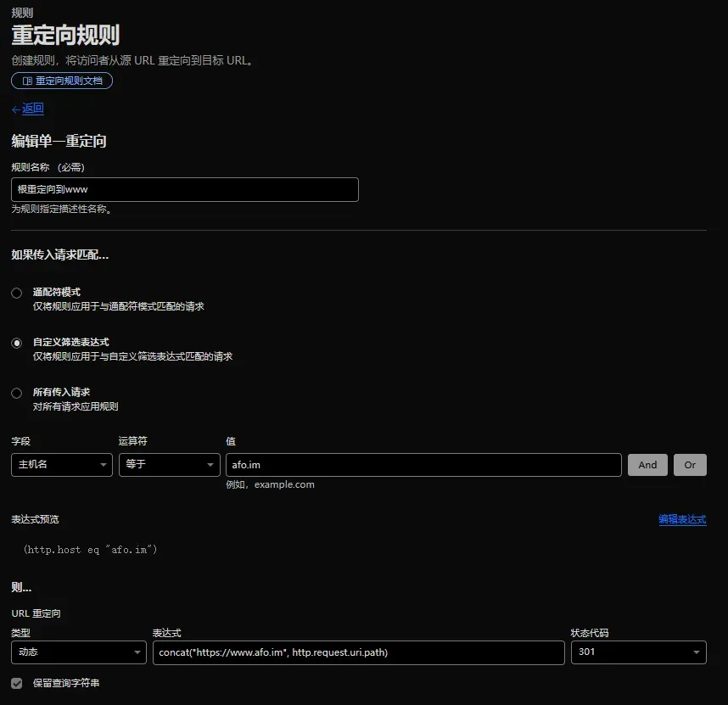
Task: Click the dropdown arrow in 字段 selector
Action: coord(103,465)
